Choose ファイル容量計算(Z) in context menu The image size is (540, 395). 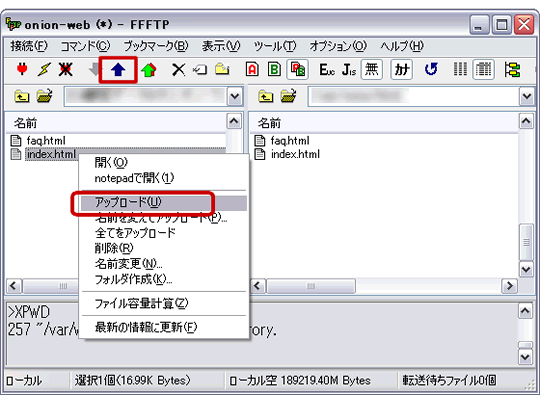164,303
